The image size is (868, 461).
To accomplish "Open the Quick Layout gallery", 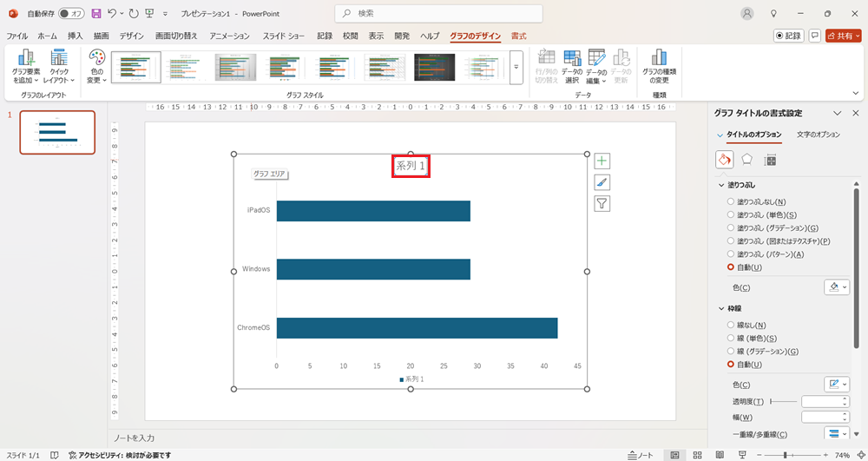I will (59, 66).
